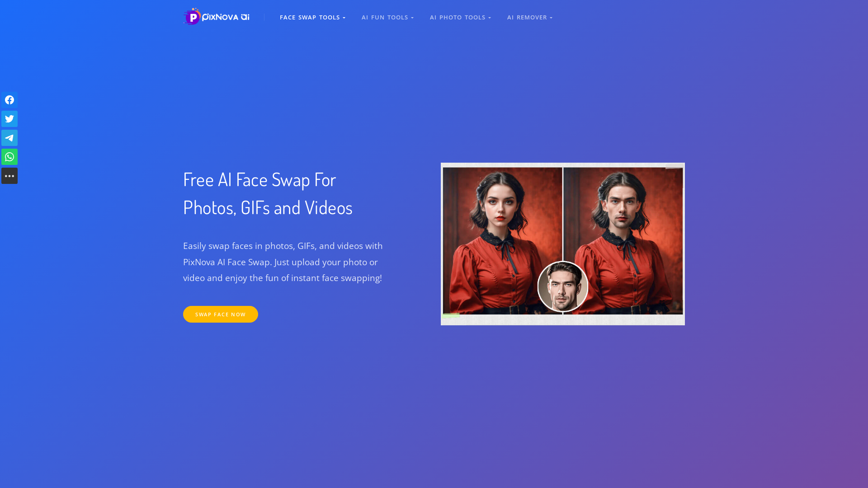Click the circular male face inset
Viewport: 868px width, 488px height.
(x=563, y=286)
